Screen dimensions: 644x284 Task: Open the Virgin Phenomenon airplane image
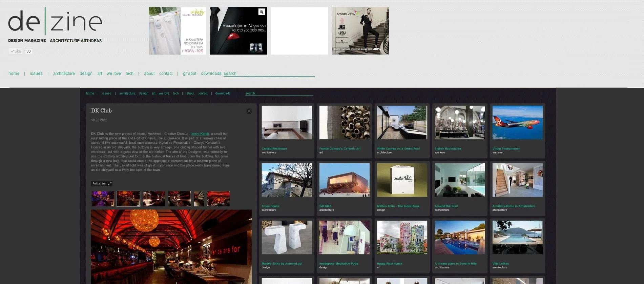pos(517,122)
